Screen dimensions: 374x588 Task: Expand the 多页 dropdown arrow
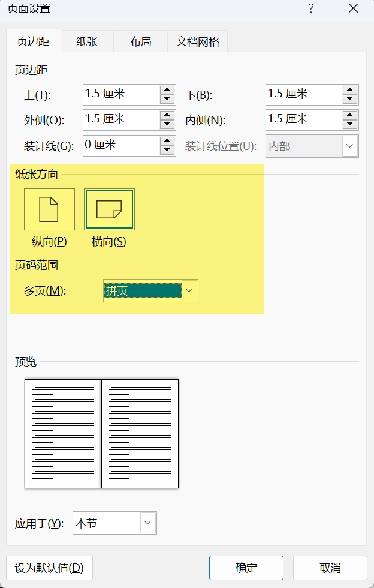(x=189, y=290)
